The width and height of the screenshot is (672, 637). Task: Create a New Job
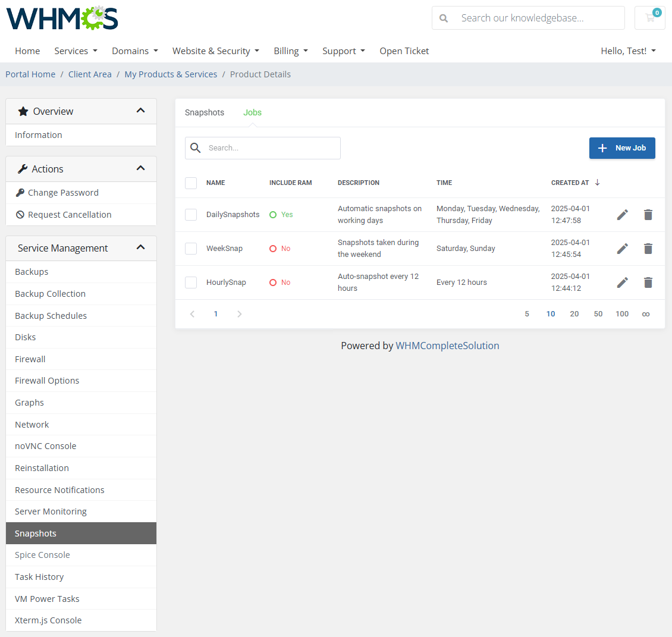[x=622, y=148]
